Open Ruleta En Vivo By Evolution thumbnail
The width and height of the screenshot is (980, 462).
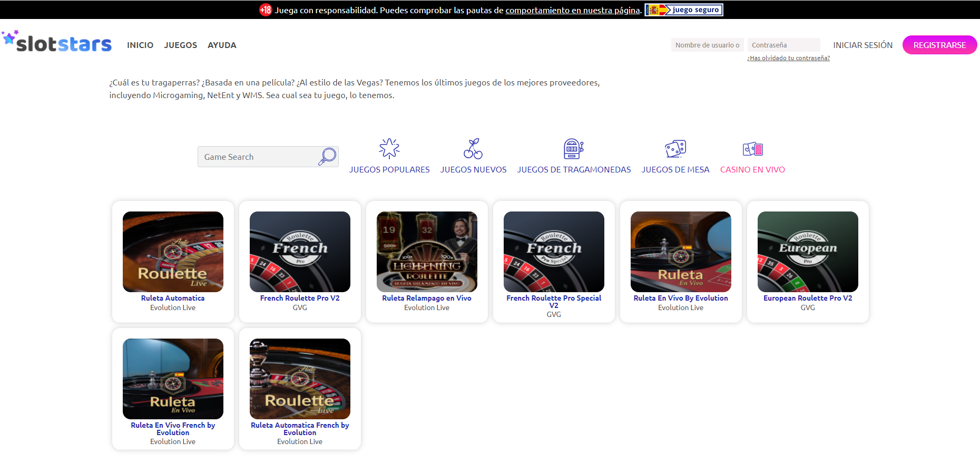[x=681, y=252]
